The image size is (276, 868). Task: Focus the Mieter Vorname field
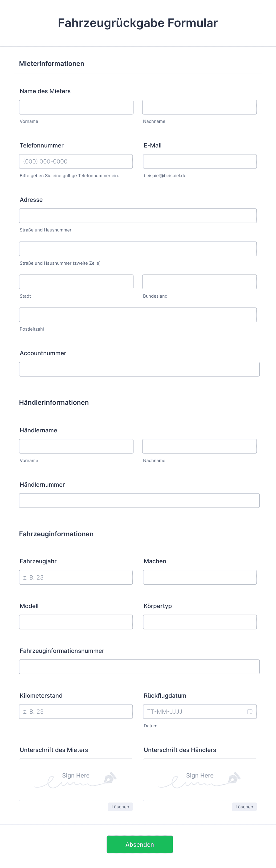coord(76,107)
